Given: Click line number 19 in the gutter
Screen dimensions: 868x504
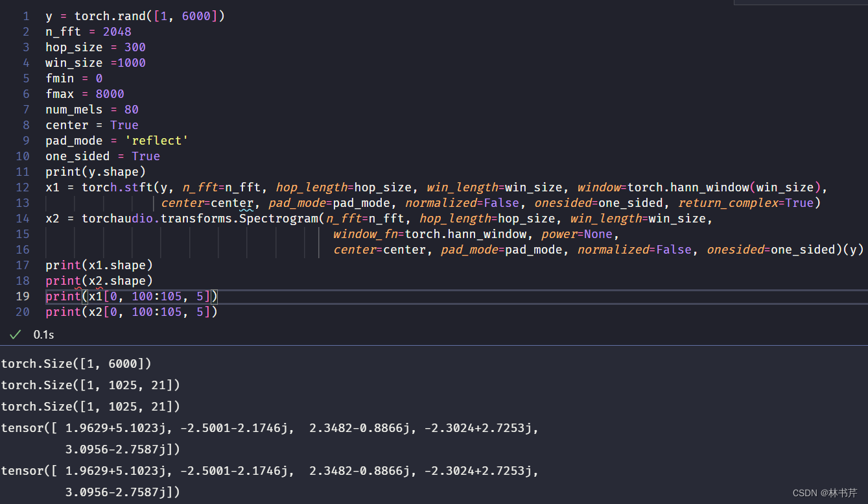Looking at the screenshot, I should (x=23, y=296).
